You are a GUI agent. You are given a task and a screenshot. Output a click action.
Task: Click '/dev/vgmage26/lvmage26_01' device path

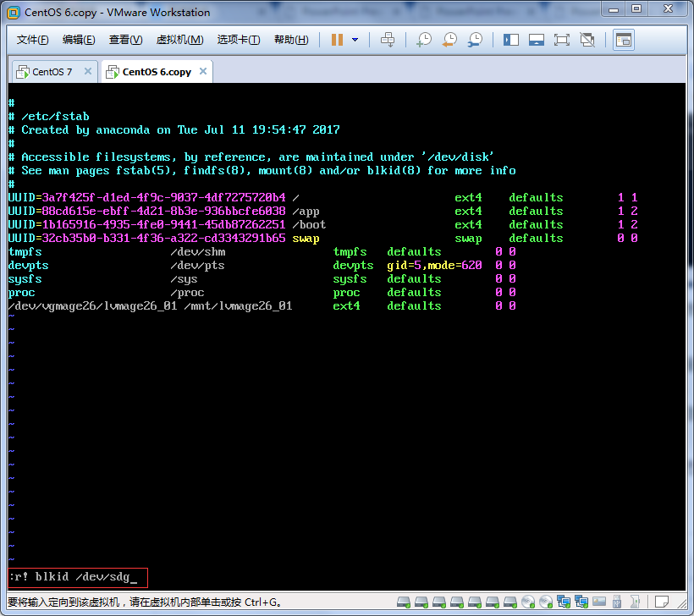tap(92, 306)
